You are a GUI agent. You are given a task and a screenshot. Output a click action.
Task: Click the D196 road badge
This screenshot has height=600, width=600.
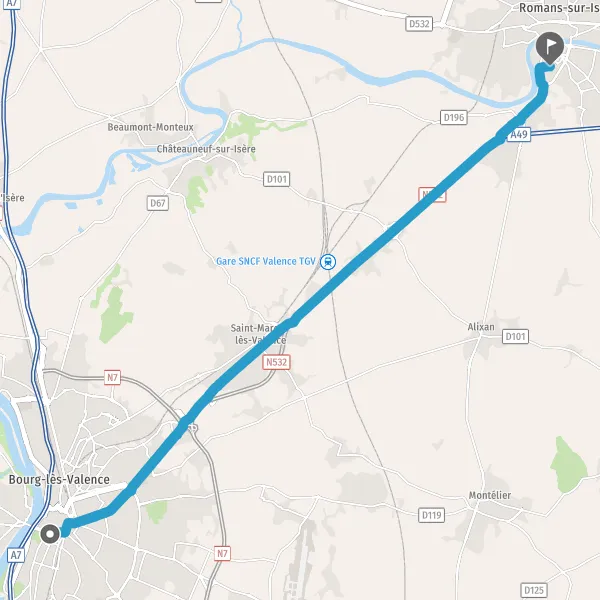[454, 117]
